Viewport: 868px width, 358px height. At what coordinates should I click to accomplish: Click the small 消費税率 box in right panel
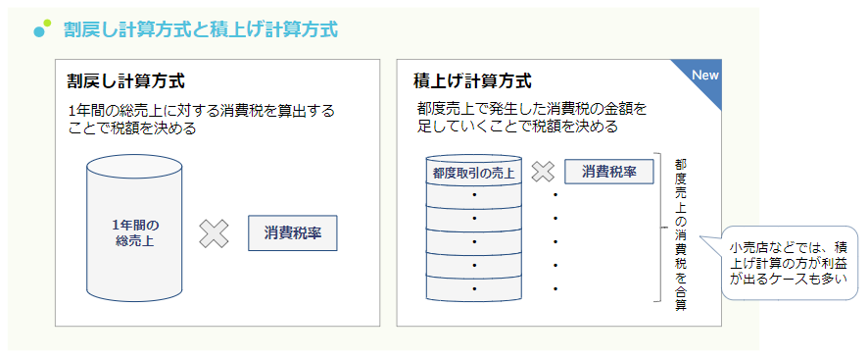point(609,172)
